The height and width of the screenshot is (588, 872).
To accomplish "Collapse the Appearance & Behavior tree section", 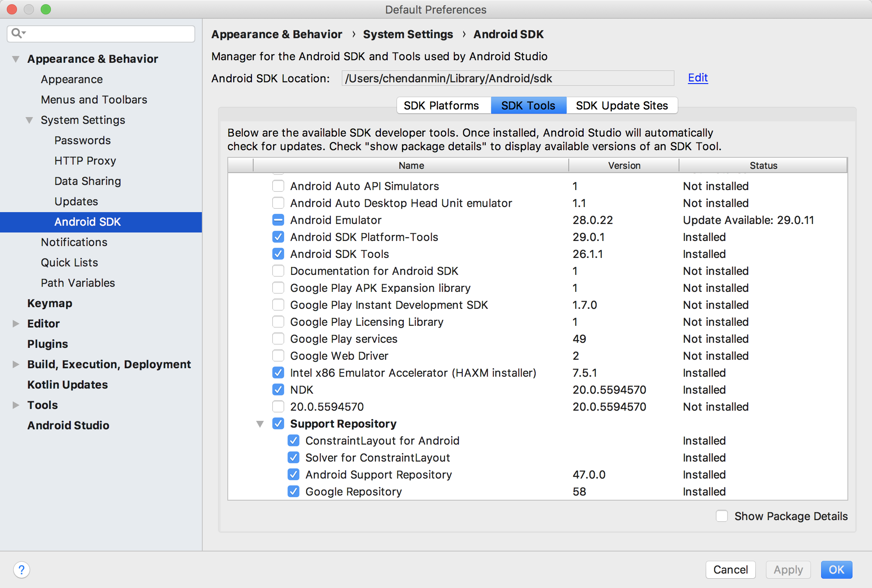I will coord(16,59).
